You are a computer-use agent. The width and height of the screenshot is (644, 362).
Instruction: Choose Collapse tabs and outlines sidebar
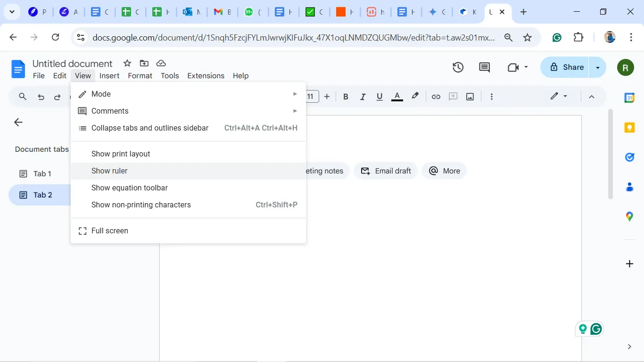pos(188,128)
